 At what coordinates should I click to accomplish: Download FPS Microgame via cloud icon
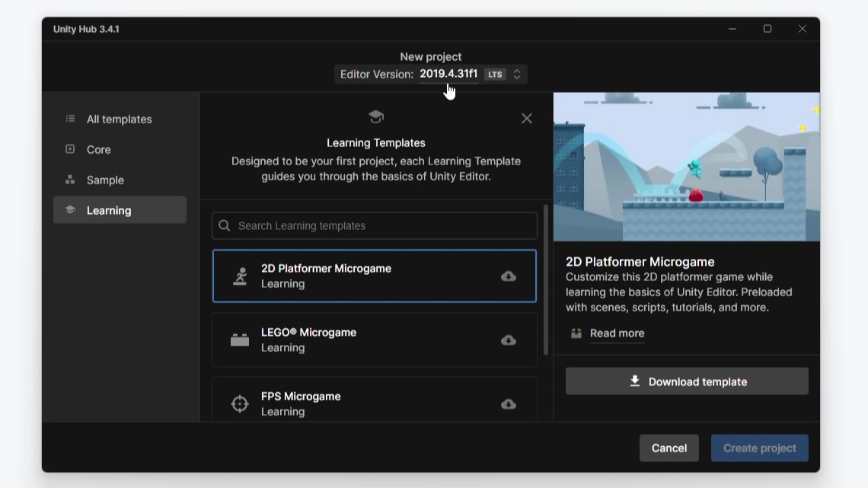click(509, 404)
